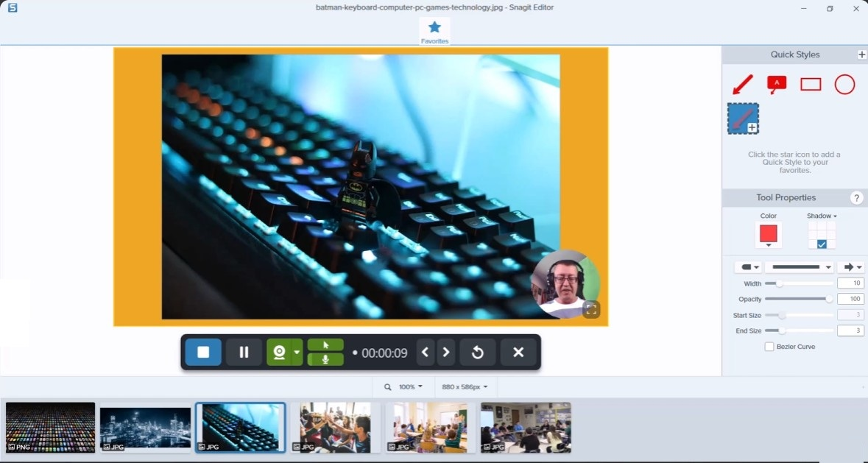Open the Favorites star tab
This screenshot has height=463, width=868.
[x=434, y=31]
